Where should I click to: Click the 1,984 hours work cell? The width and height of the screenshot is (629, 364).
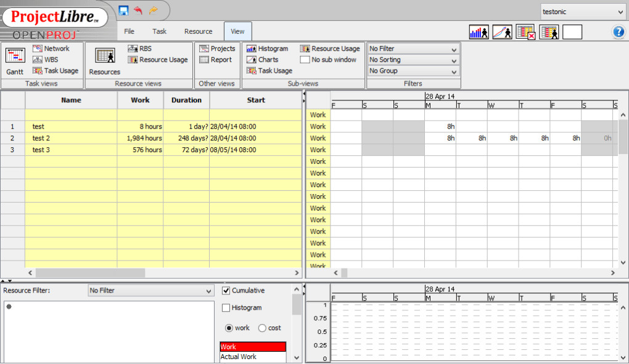(140, 138)
